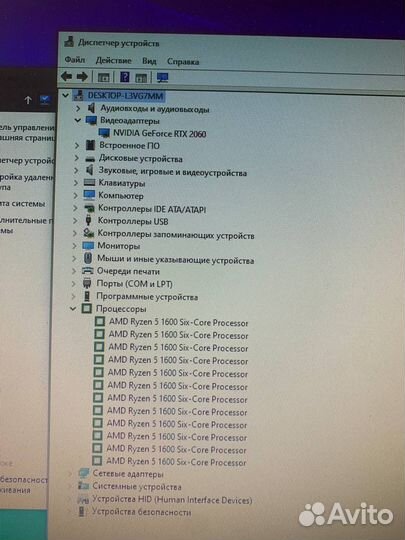This screenshot has height=540, width=405.
Task: Select the Порты (COM и LPT) label
Action: (x=134, y=284)
